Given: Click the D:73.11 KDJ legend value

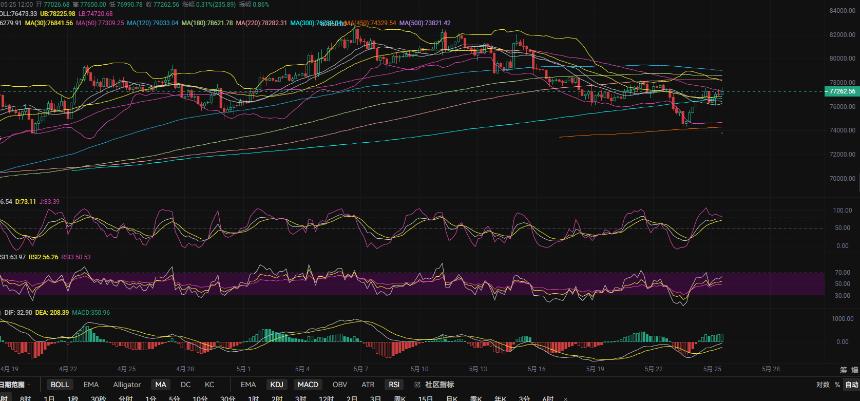Looking at the screenshot, I should click(25, 202).
